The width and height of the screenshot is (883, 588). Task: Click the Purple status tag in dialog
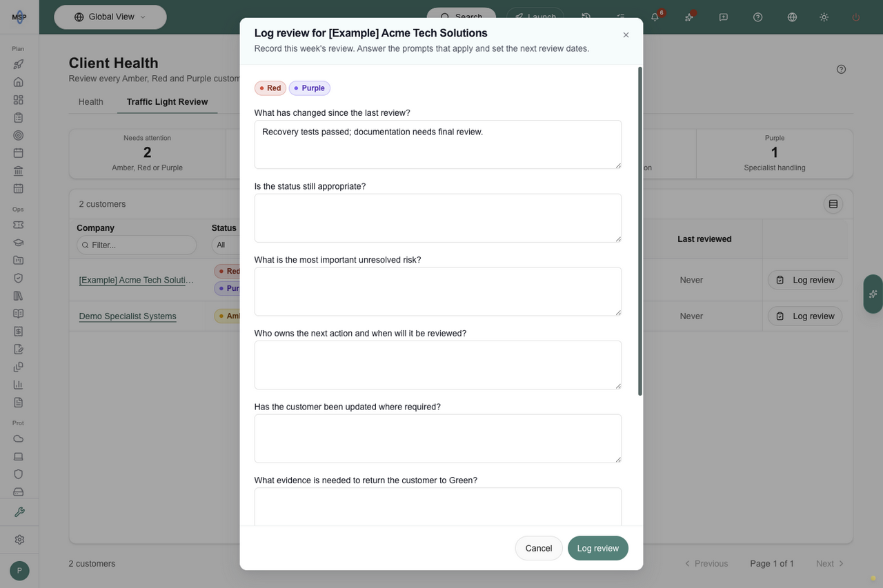(x=310, y=88)
